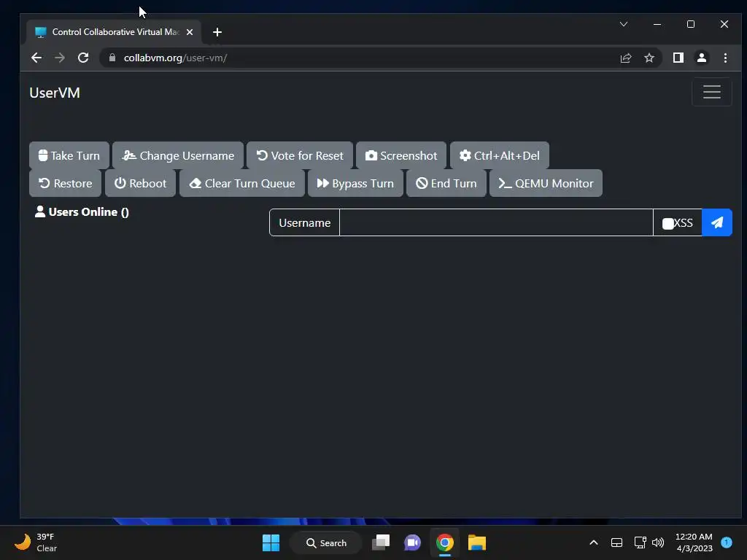Select the Control Collaborative Virtual Machine tab
The width and height of the screenshot is (747, 560).
(x=113, y=32)
